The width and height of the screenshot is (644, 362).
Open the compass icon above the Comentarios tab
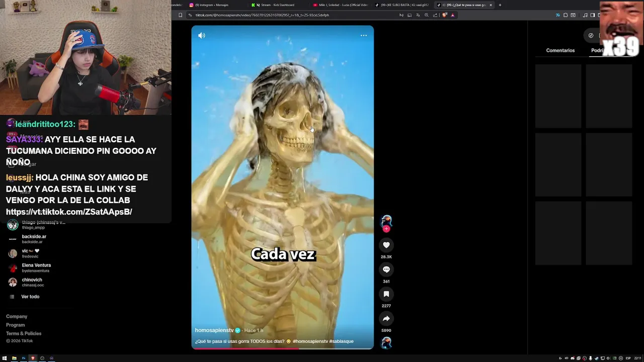591,35
